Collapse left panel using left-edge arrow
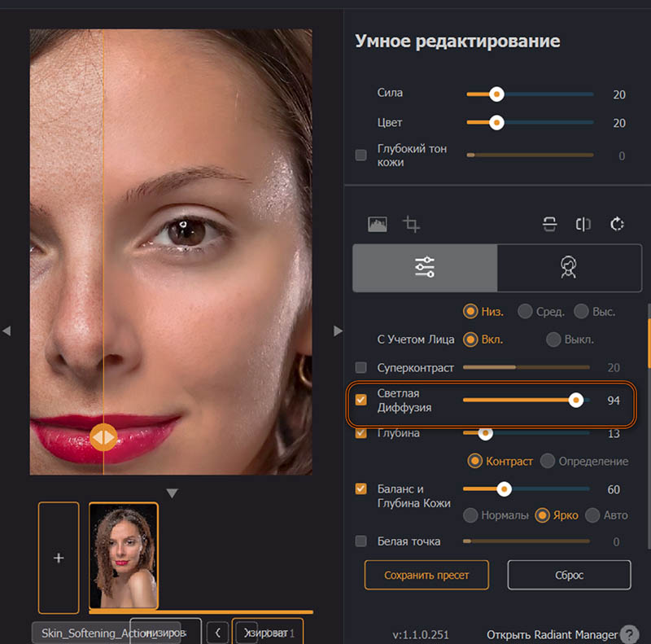The width and height of the screenshot is (651, 644). pyautogui.click(x=7, y=331)
